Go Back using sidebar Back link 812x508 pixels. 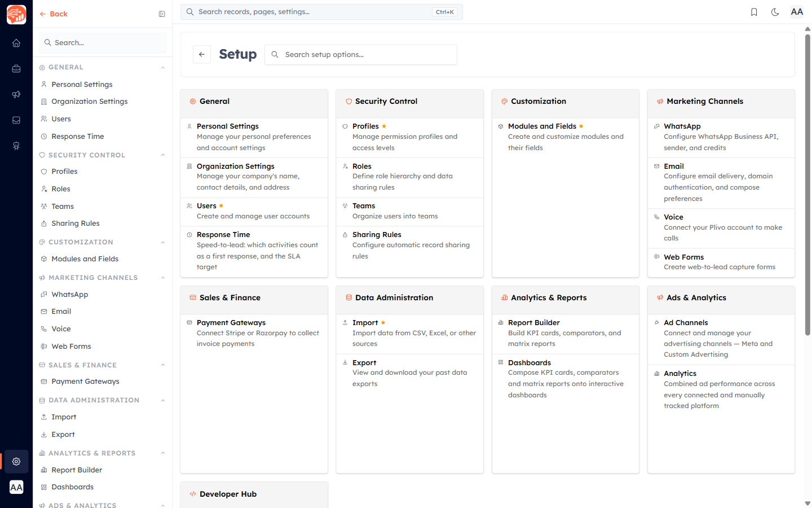(x=54, y=14)
